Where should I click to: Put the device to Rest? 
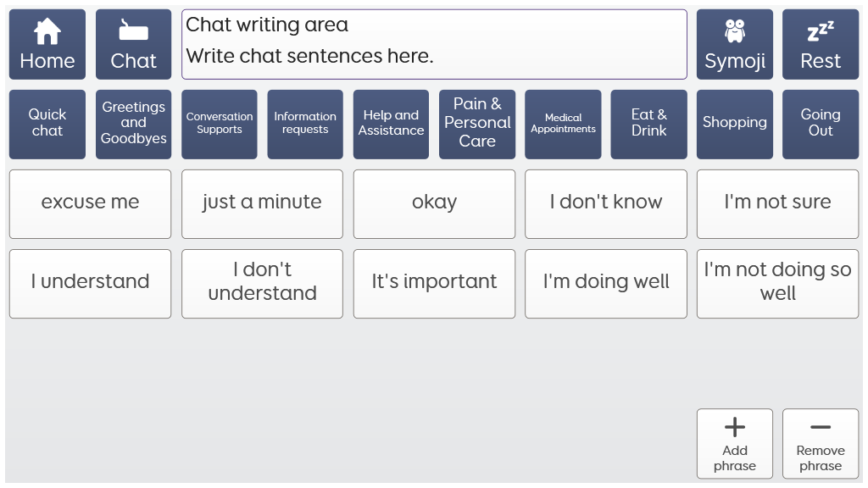tap(821, 44)
